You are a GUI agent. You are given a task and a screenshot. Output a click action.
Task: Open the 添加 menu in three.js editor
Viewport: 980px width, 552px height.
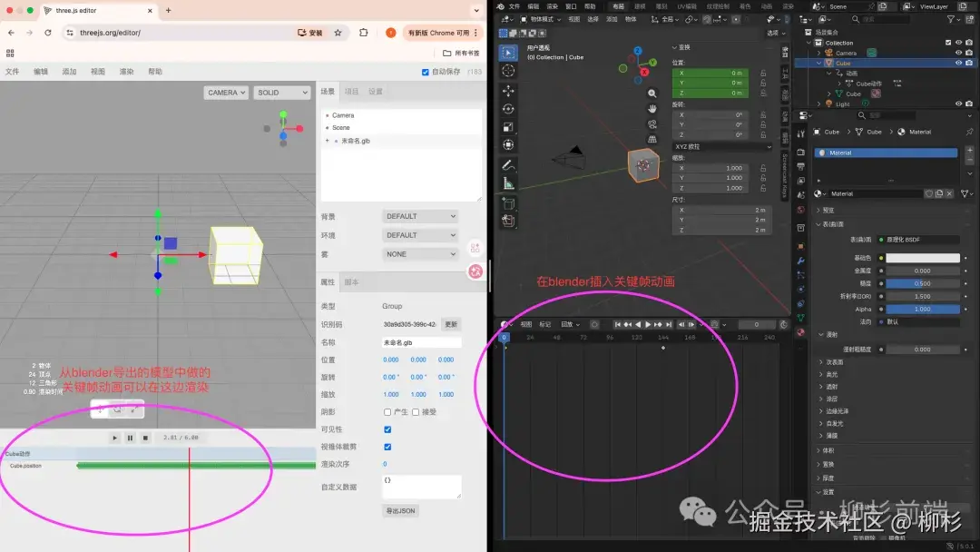69,72
